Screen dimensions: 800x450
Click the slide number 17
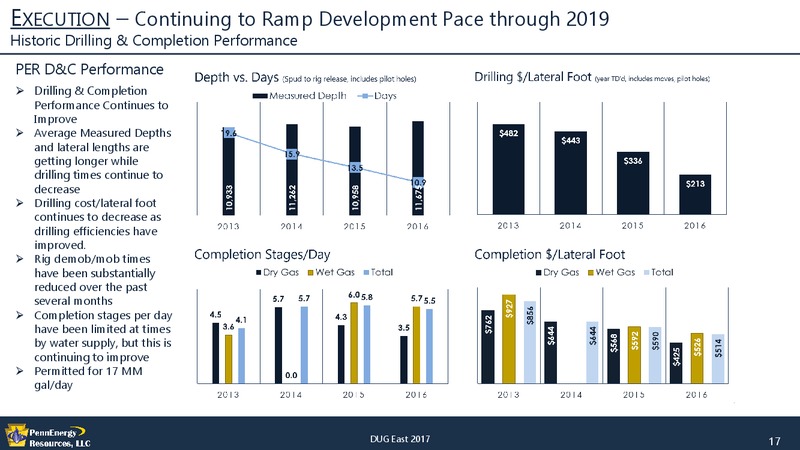(774, 441)
